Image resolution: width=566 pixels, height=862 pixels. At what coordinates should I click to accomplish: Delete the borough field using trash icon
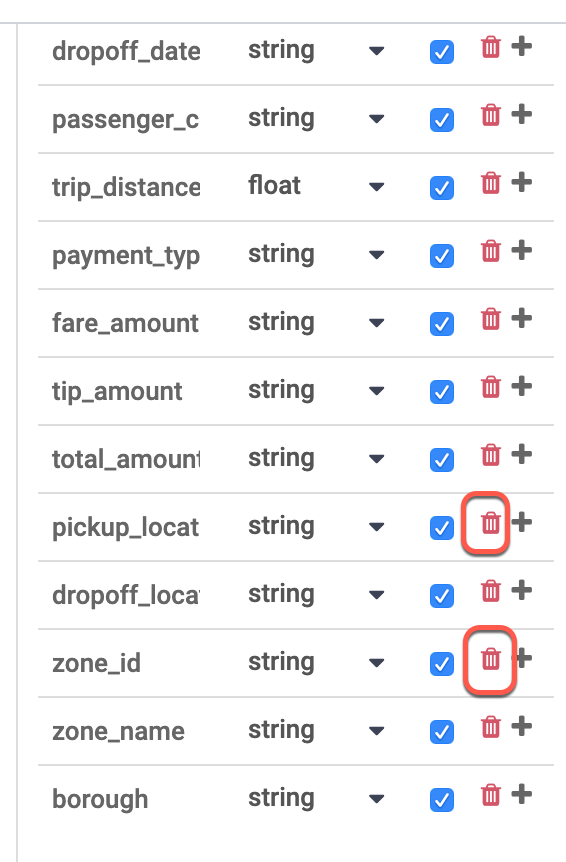pyautogui.click(x=491, y=795)
